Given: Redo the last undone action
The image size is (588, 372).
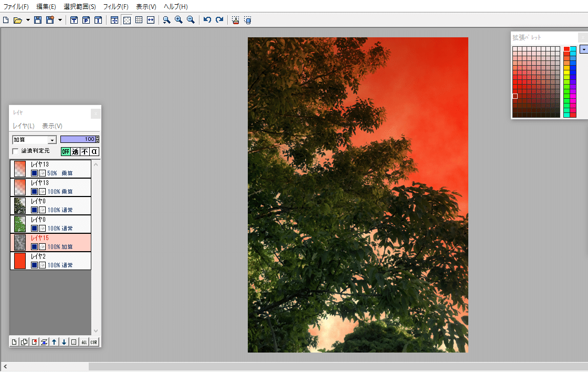Looking at the screenshot, I should [219, 20].
